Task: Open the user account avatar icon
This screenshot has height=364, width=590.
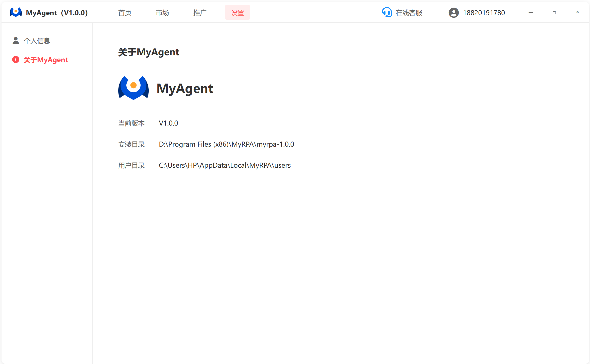Action: tap(453, 12)
